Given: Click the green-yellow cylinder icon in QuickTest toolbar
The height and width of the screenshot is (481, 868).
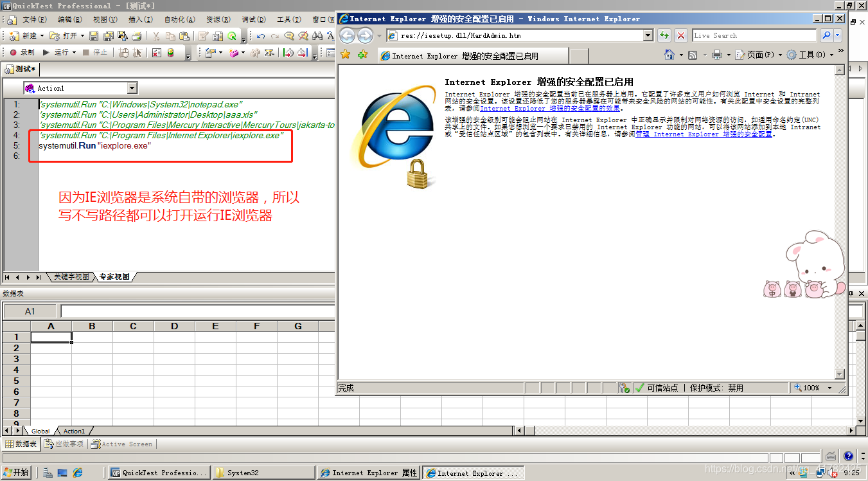Looking at the screenshot, I should click(x=170, y=52).
